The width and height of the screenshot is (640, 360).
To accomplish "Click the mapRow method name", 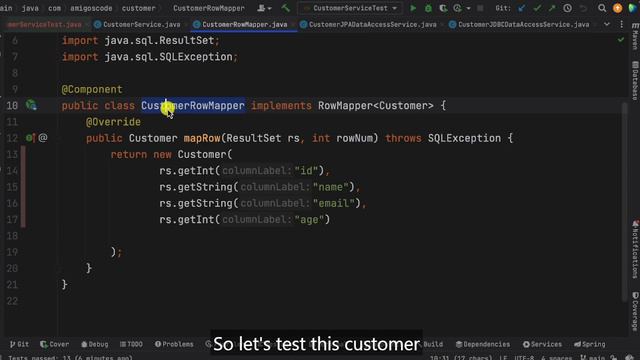I will 202,138.
